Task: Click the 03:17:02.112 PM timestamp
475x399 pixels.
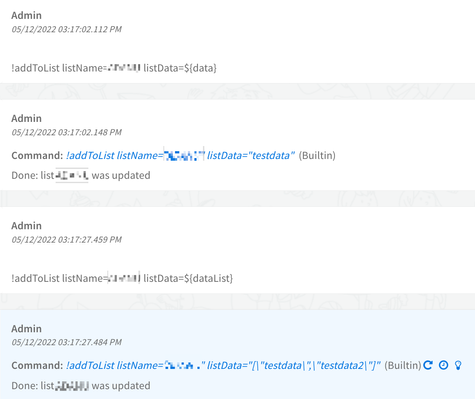Action: (x=67, y=29)
